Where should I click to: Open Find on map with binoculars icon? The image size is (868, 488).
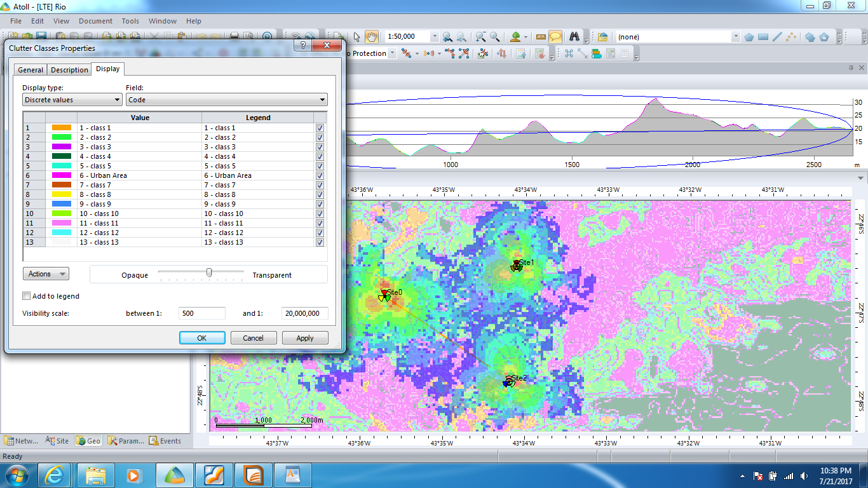tap(574, 37)
